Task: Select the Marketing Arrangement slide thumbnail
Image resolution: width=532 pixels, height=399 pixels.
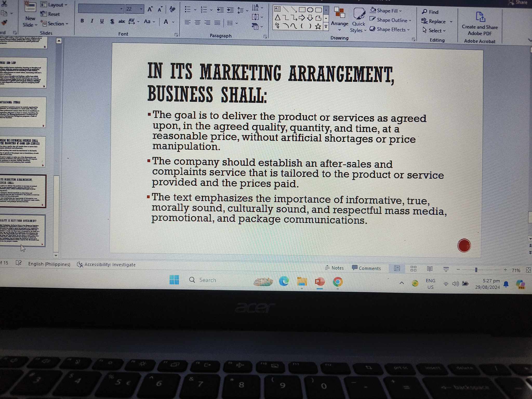Action: 23,191
